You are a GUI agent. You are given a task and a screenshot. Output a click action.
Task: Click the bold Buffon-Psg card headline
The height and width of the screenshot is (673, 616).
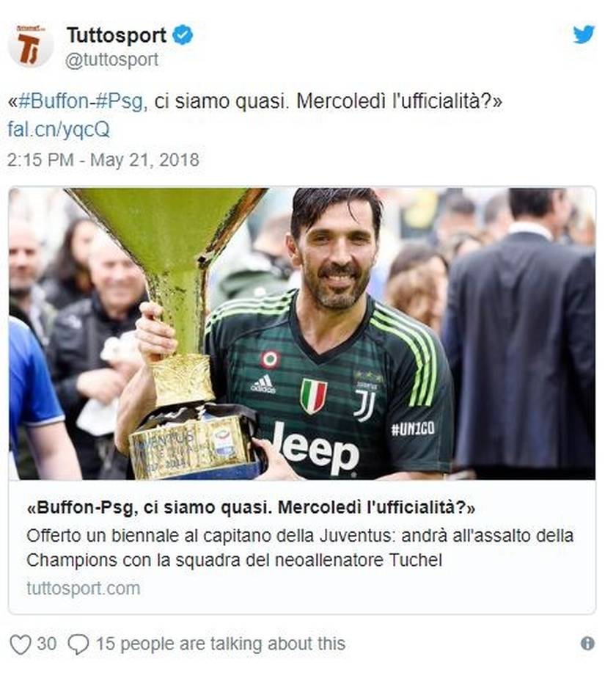click(251, 508)
